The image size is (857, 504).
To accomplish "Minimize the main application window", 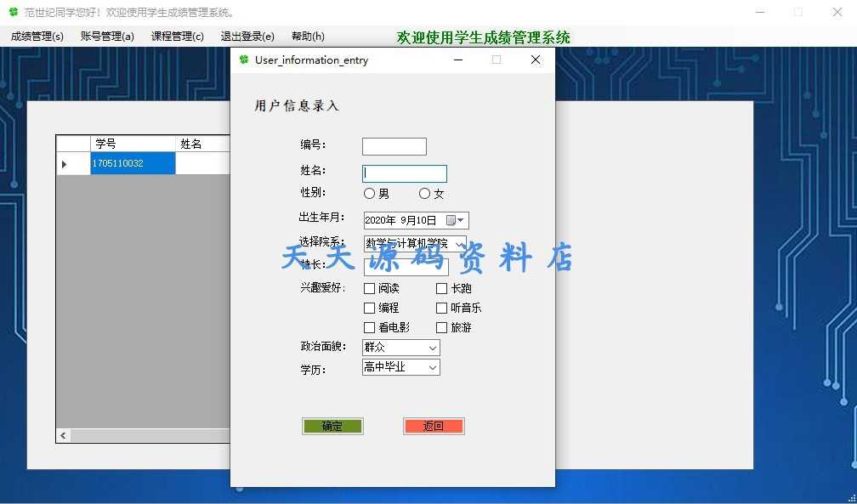I will click(760, 12).
